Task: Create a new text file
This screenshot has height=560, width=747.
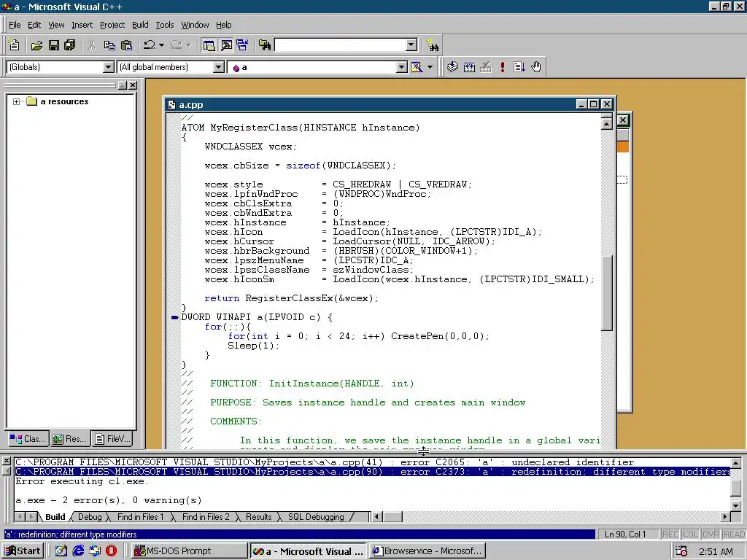Action: 15,45
